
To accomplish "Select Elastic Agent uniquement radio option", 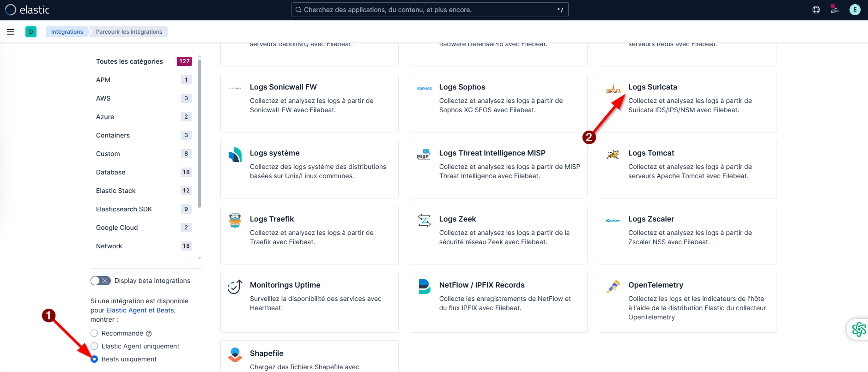I will 94,346.
